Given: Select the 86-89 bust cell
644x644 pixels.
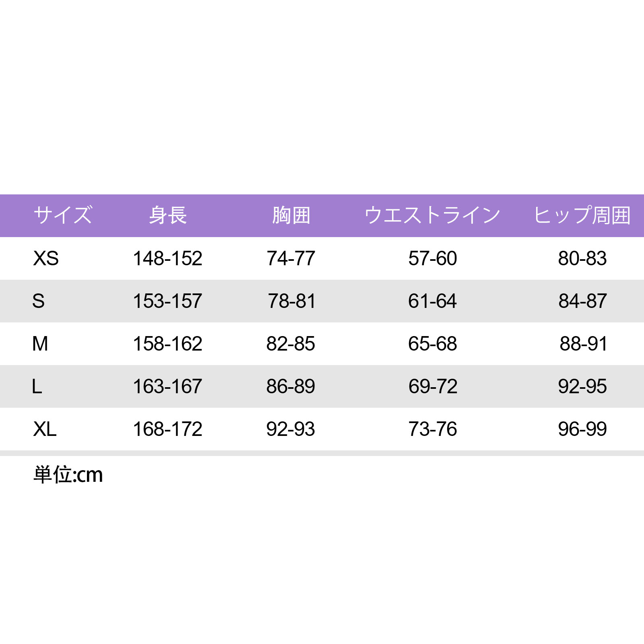Looking at the screenshot, I should click(291, 386).
